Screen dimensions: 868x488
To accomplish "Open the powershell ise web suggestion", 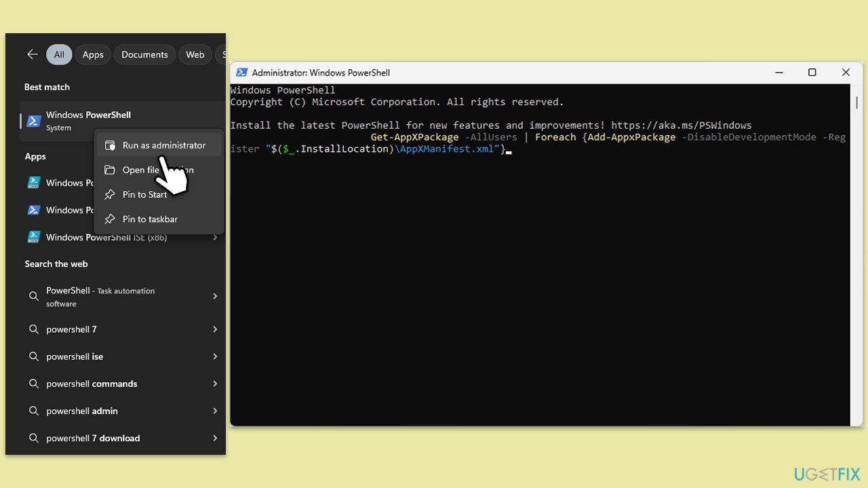I will (75, 357).
